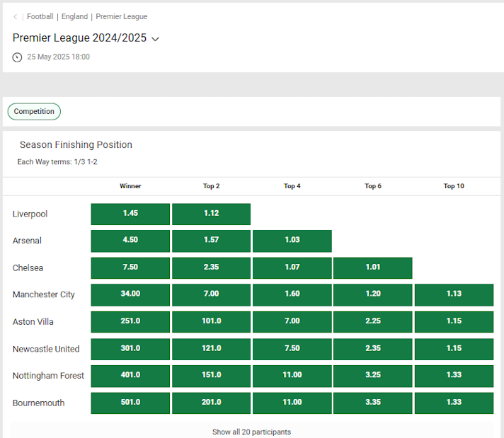Select Chelsea Top 6 odds 1.01

pos(373,268)
